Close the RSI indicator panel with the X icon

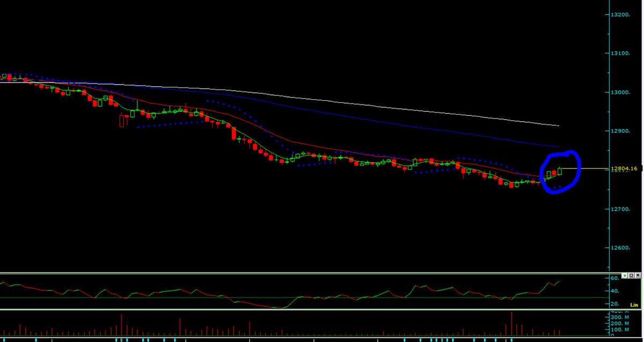(638, 275)
